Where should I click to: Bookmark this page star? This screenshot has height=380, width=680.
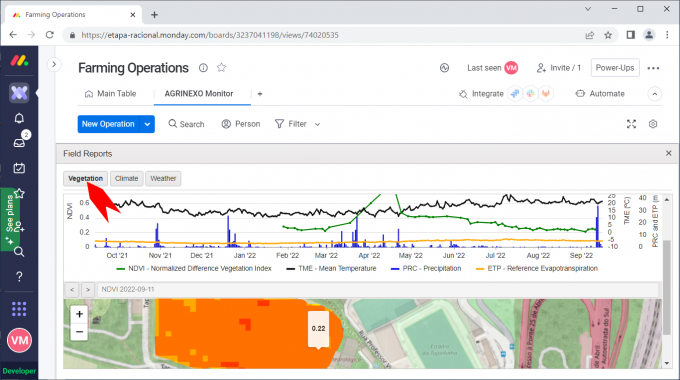coord(608,35)
